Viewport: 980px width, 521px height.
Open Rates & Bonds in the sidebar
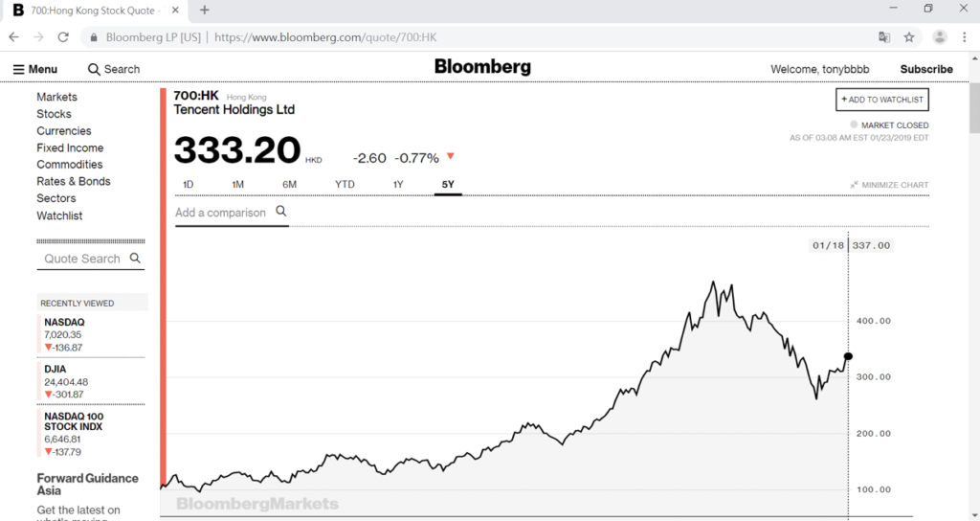[73, 181]
